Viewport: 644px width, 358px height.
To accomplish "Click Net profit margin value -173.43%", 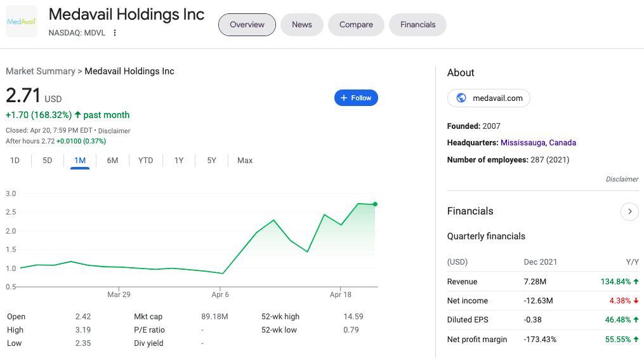I will [x=540, y=339].
